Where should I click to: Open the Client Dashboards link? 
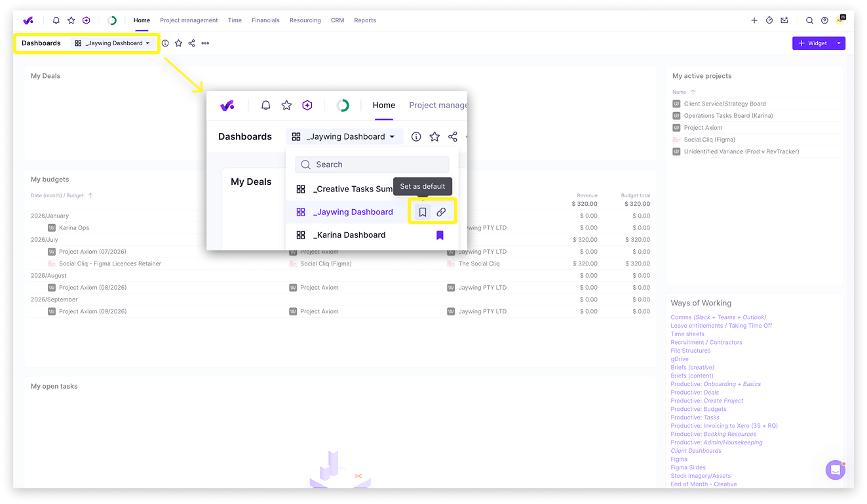696,451
